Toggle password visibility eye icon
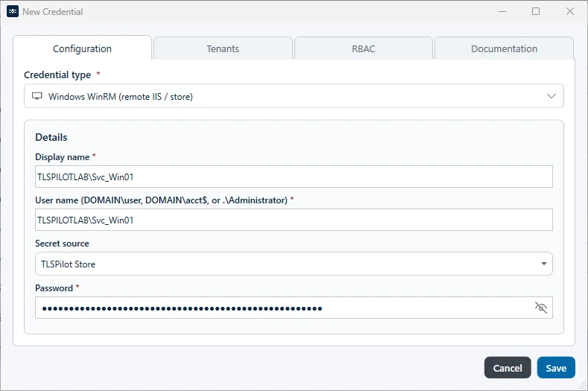588x391 pixels. (541, 308)
